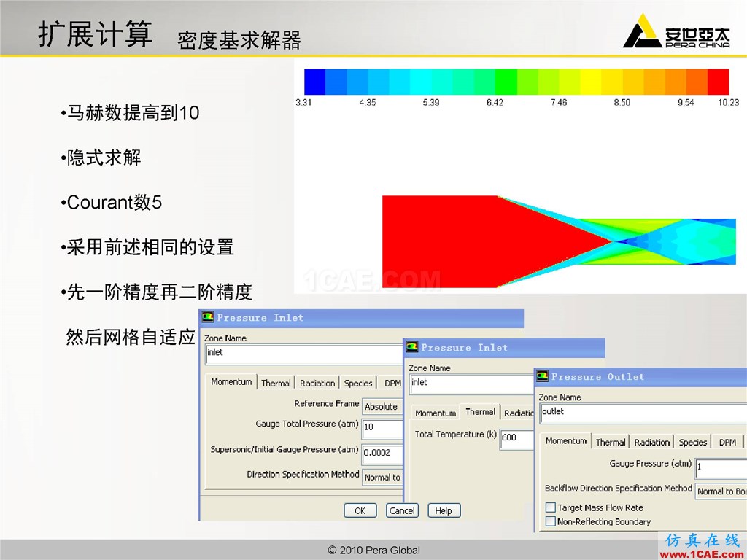Click the first Pressure Inlet dialog title icon

[x=208, y=317]
